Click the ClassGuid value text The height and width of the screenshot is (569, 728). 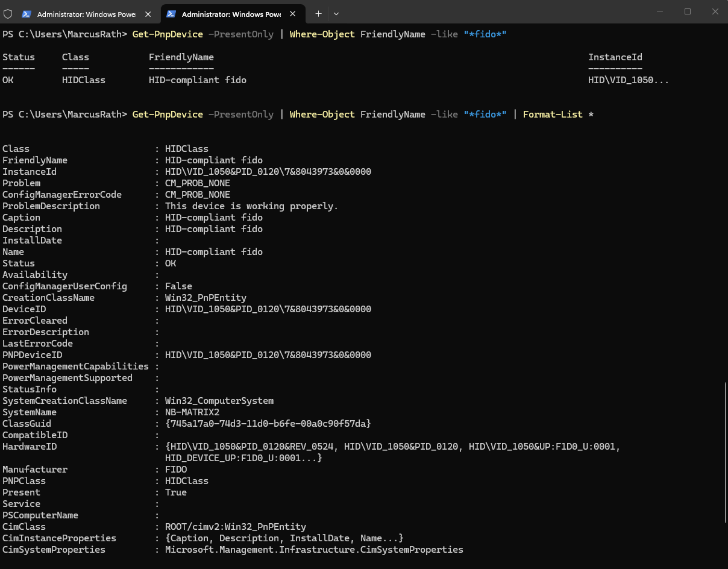(x=268, y=424)
